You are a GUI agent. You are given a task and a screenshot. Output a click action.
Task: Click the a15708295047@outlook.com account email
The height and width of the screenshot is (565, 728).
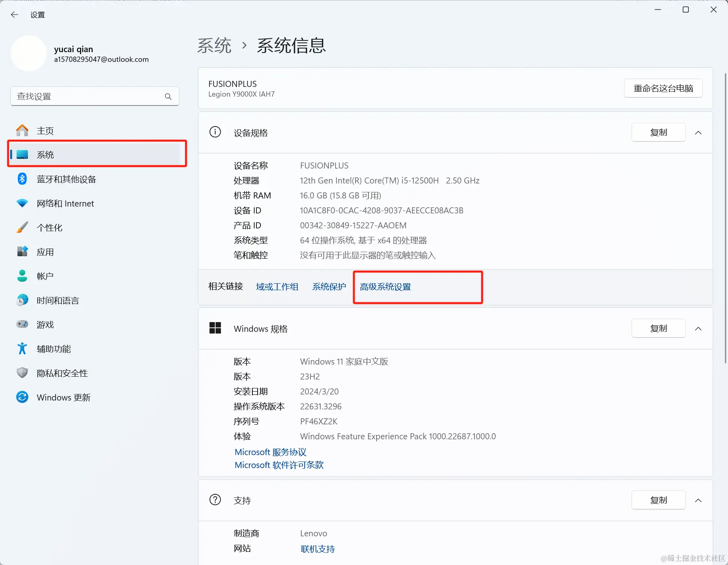click(x=102, y=59)
